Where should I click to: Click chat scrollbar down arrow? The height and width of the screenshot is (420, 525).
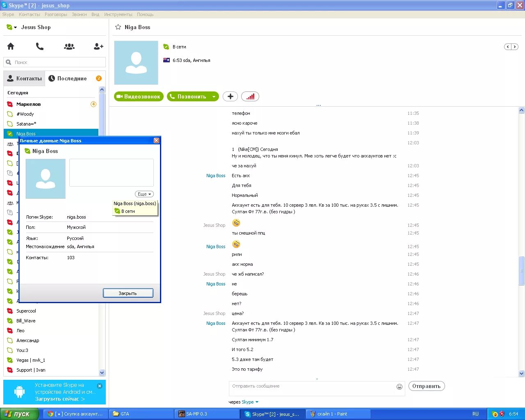(x=522, y=373)
